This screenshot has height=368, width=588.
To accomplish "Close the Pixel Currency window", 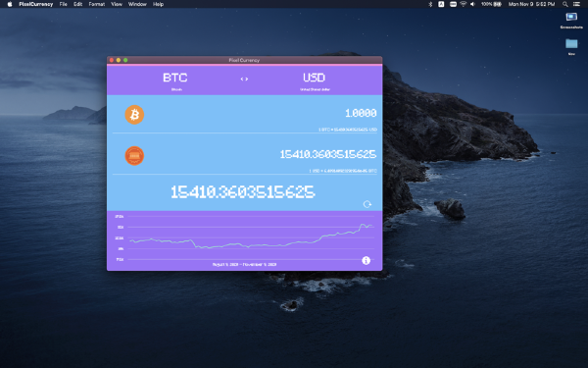I will (112, 60).
